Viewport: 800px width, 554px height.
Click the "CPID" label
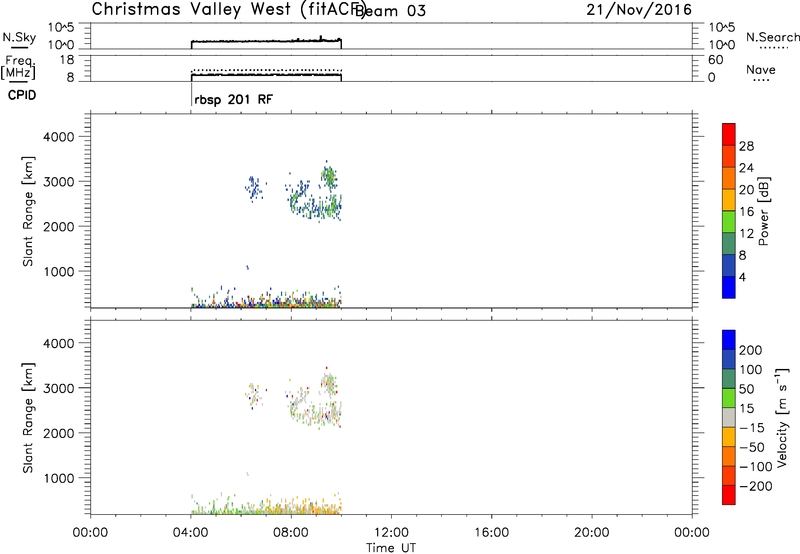point(22,95)
